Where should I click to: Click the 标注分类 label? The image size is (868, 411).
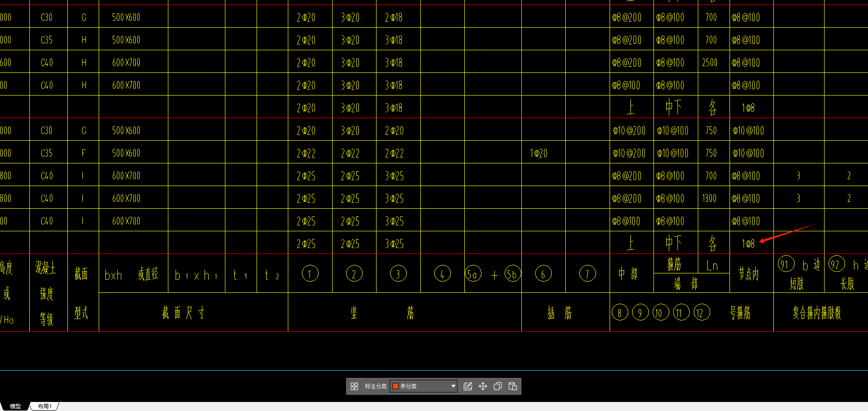(x=376, y=386)
